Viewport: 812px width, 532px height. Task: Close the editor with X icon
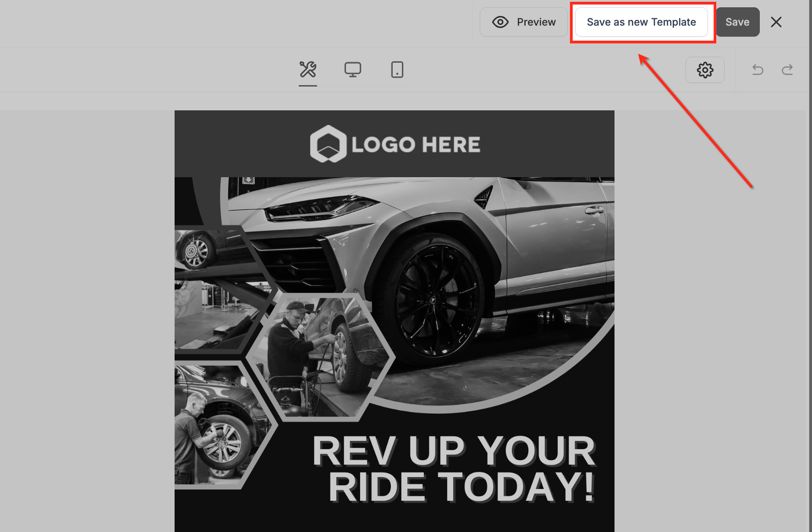click(x=776, y=22)
